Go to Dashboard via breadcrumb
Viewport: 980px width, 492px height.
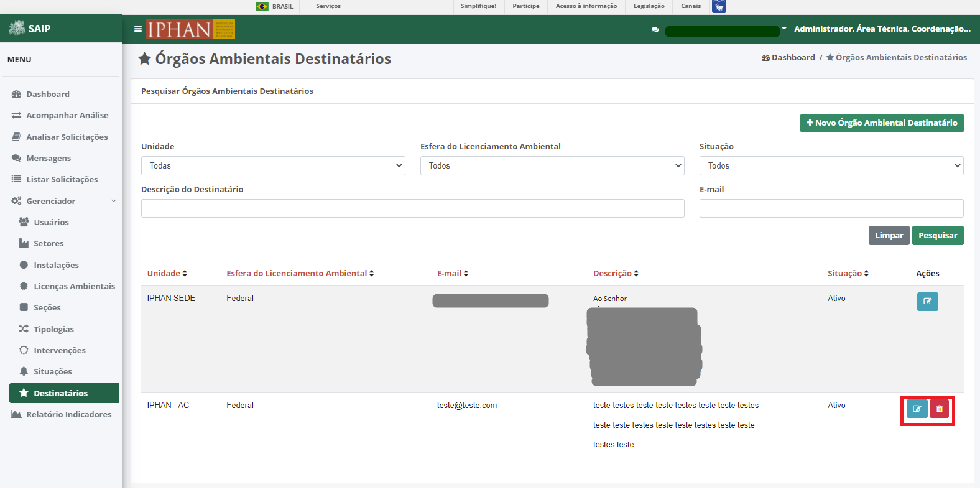(x=788, y=58)
